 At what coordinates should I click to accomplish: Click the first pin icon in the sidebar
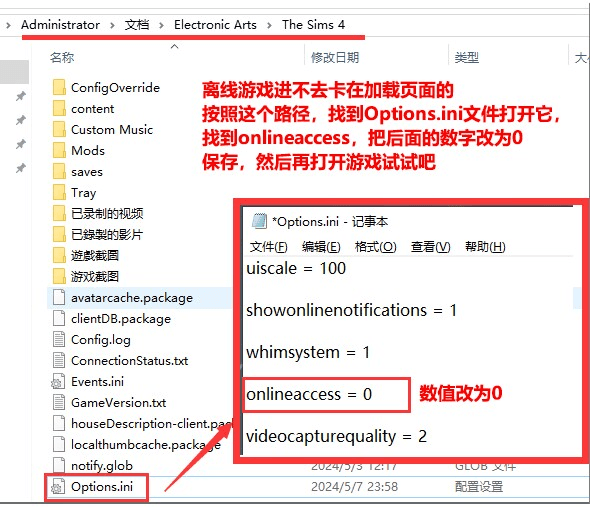[x=21, y=96]
